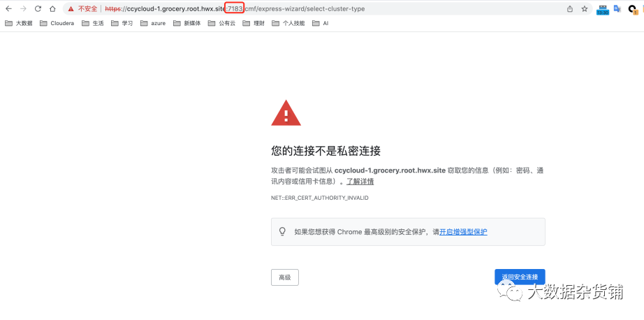Click the 您的连接不是私密连接 heading

pyautogui.click(x=325, y=151)
